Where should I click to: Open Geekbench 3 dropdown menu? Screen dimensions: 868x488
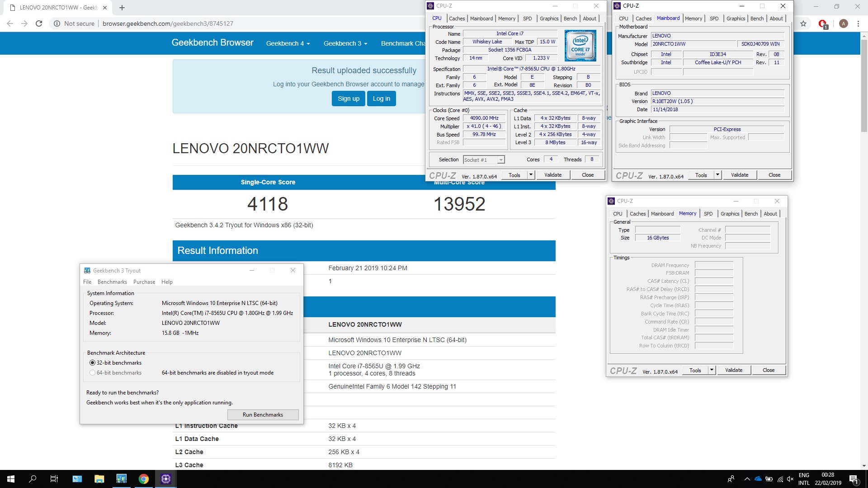345,43
